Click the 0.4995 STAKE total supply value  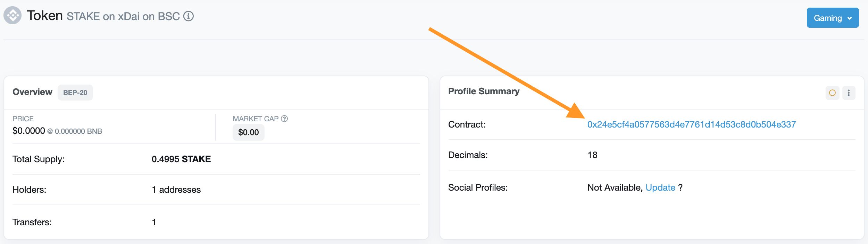(x=181, y=159)
